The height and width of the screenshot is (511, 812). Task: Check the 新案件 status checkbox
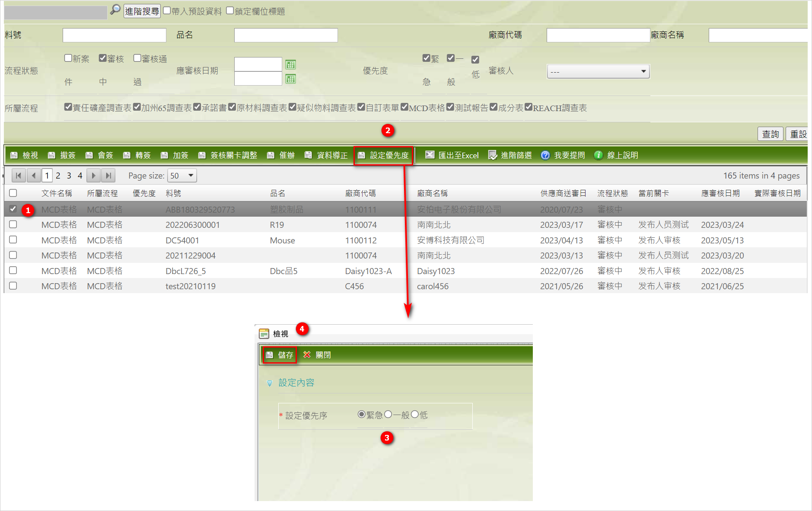[68, 58]
